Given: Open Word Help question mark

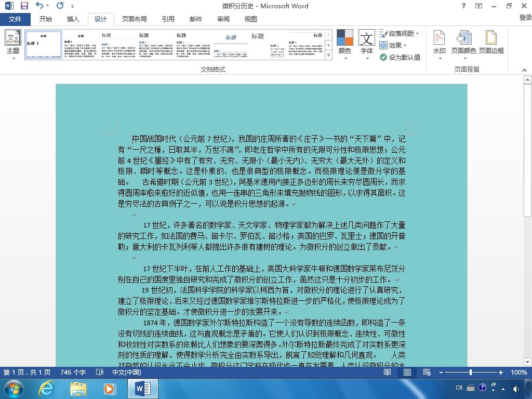Looking at the screenshot, I should (463, 6).
